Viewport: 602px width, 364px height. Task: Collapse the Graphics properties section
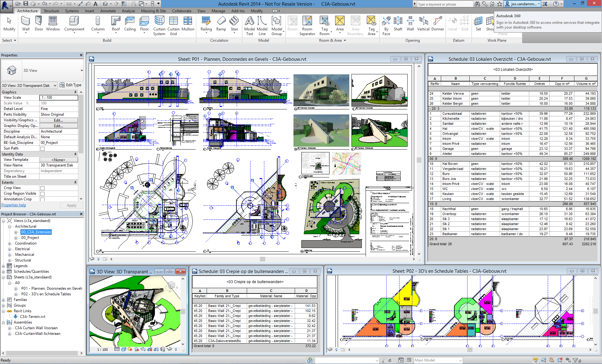[x=75, y=92]
